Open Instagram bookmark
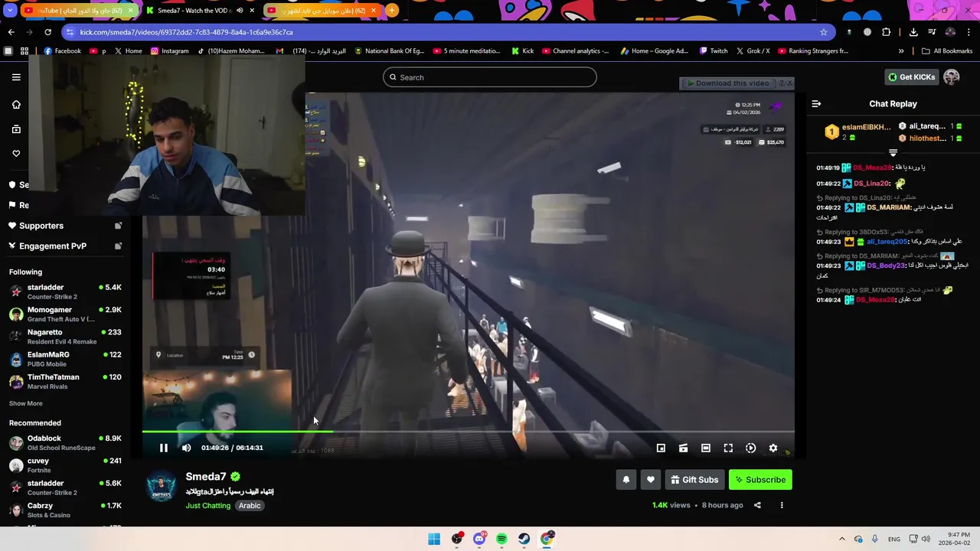The height and width of the screenshot is (551, 980). 169,51
